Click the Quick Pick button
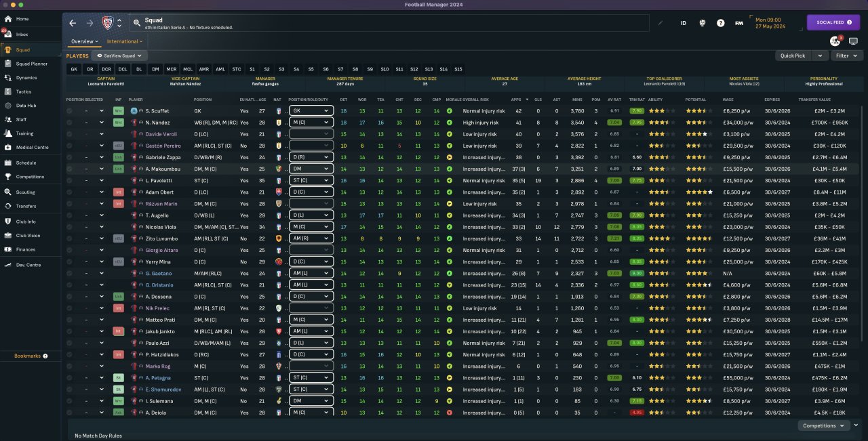The image size is (868, 441). point(793,56)
